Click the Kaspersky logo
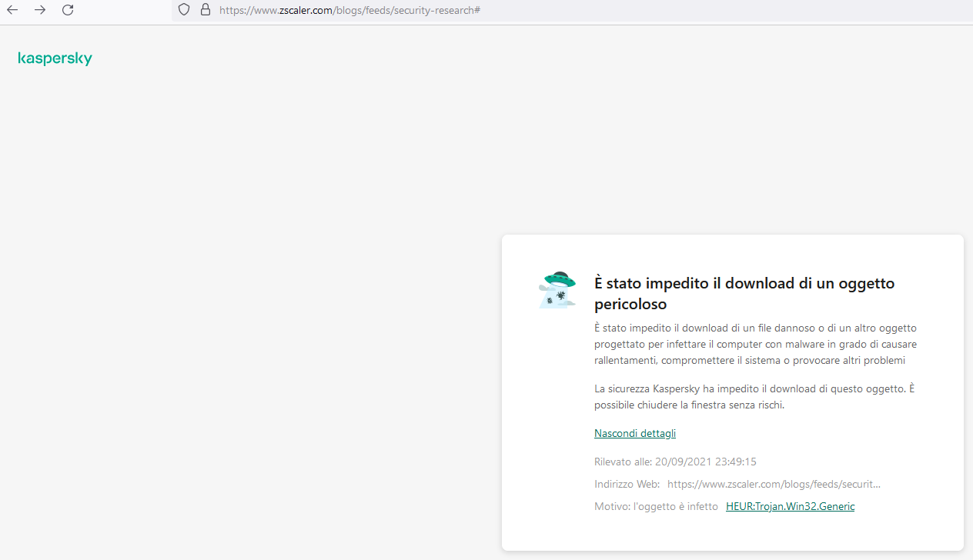Image resolution: width=973 pixels, height=560 pixels. (55, 58)
